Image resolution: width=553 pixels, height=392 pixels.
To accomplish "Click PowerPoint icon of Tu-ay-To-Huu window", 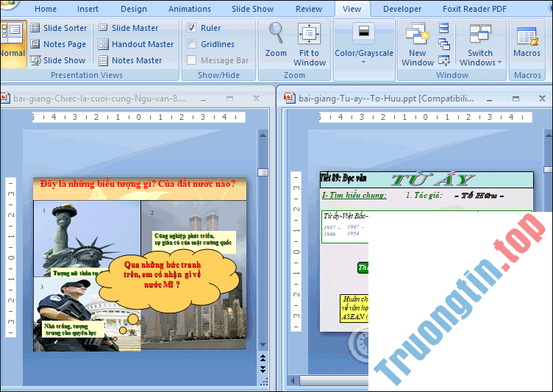I will coord(290,99).
